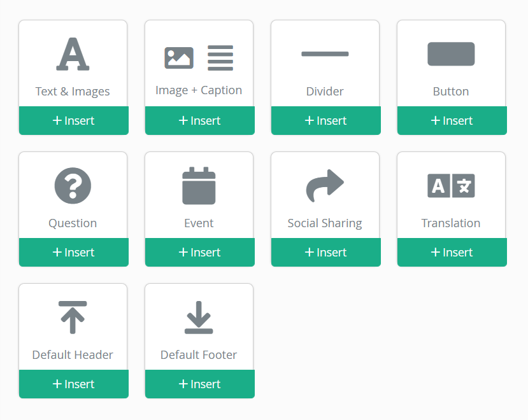This screenshot has height=420, width=528.
Task: Add the Social Sharing block via Insert
Action: [x=325, y=253]
